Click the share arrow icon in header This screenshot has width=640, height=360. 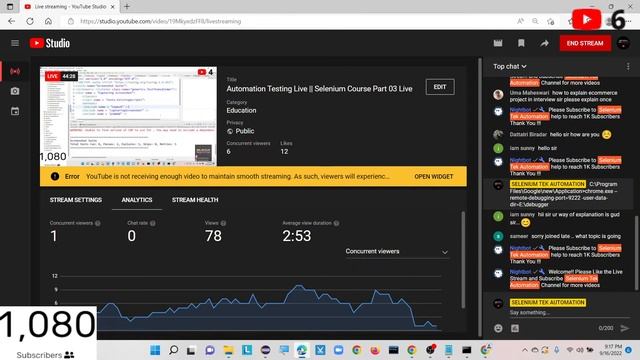coord(544,43)
